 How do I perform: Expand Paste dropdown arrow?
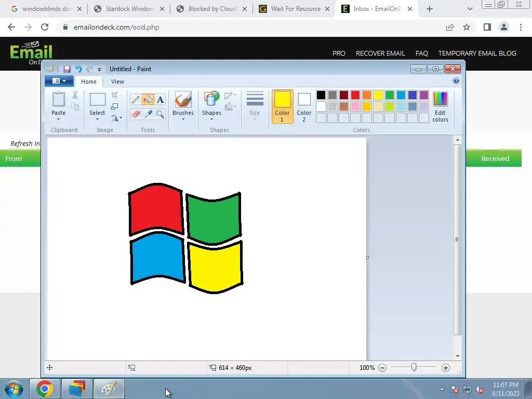point(58,119)
